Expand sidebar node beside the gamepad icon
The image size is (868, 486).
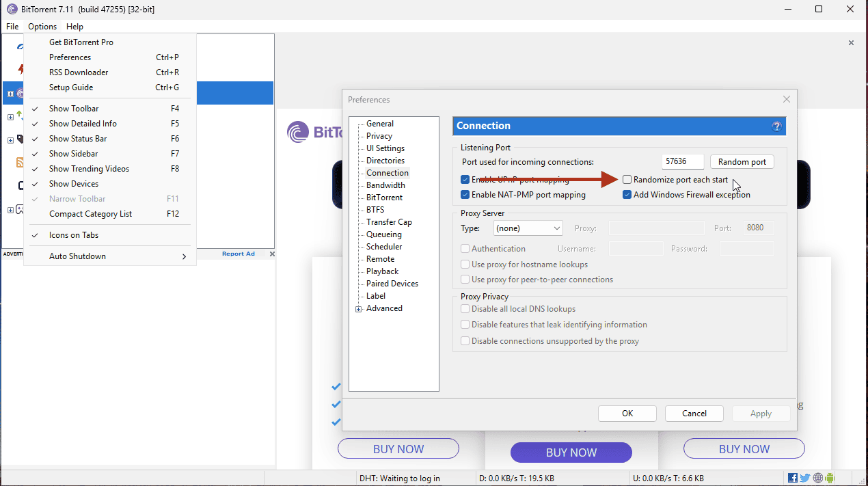pyautogui.click(x=10, y=210)
